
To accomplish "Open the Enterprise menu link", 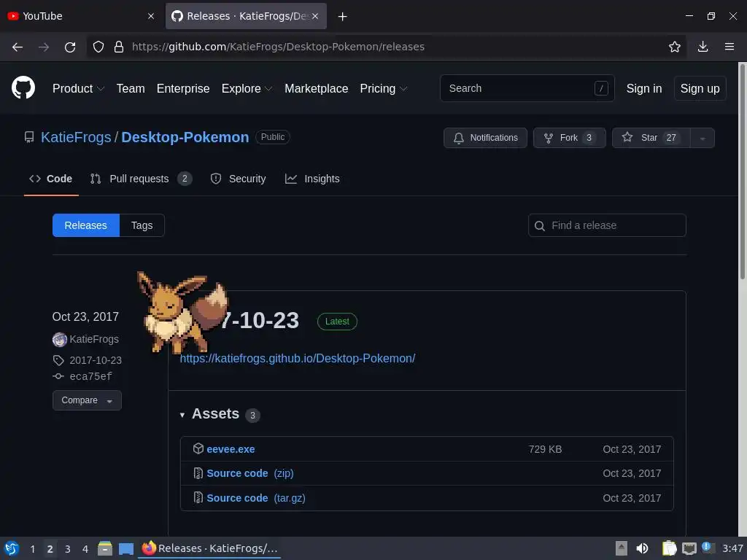I will 183,88.
